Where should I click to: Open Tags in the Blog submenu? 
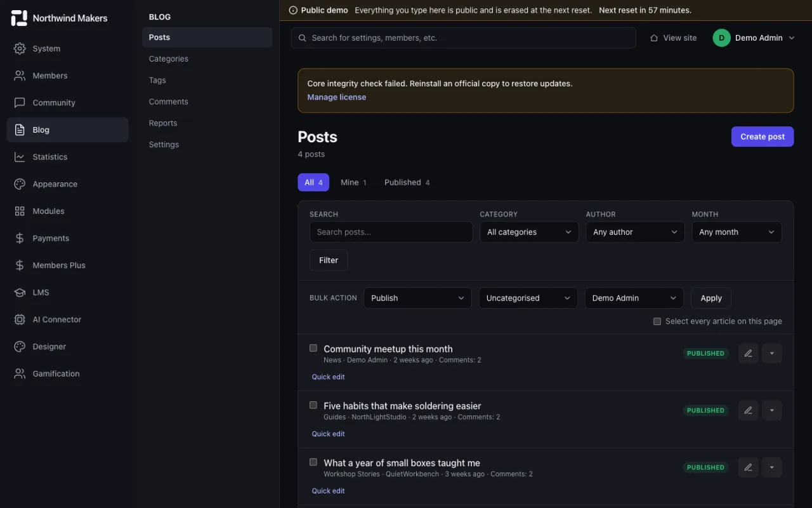207,80
